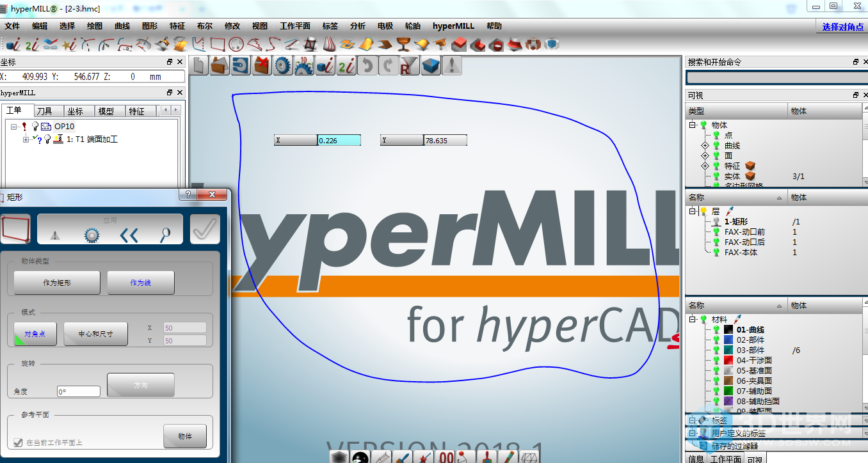Open the object info (i) icon
The height and width of the screenshot is (463, 868).
(13, 44)
